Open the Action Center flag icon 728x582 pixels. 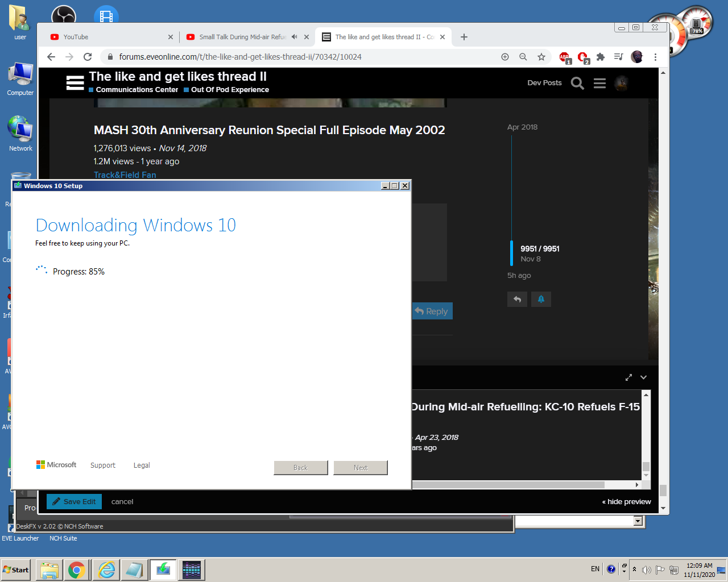tap(660, 570)
